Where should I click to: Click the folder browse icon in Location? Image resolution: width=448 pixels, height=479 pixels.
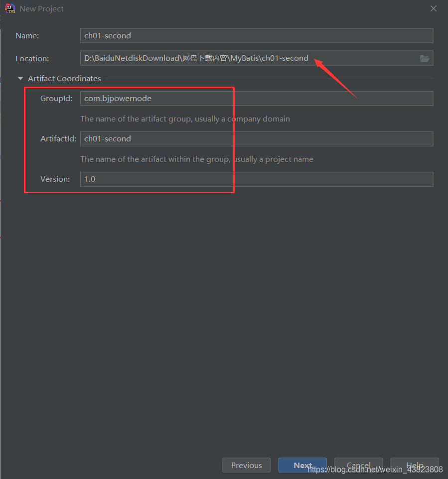[x=424, y=58]
